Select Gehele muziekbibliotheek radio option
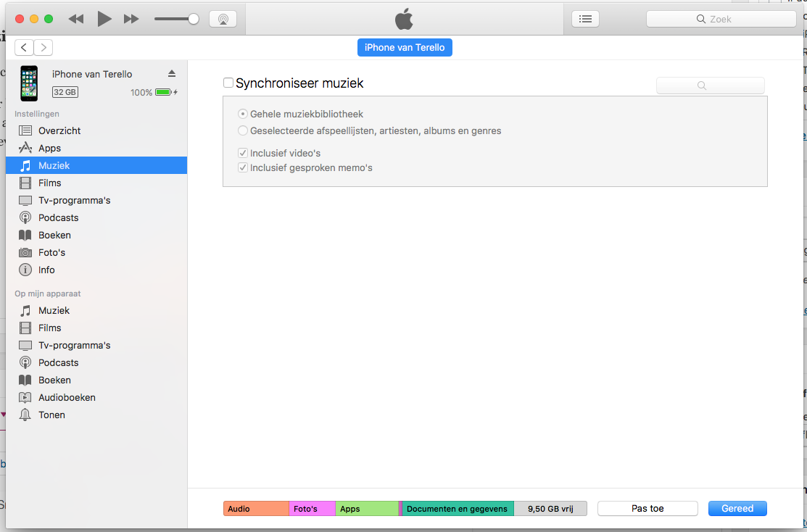Viewport: 807px width, 532px height. tap(243, 114)
